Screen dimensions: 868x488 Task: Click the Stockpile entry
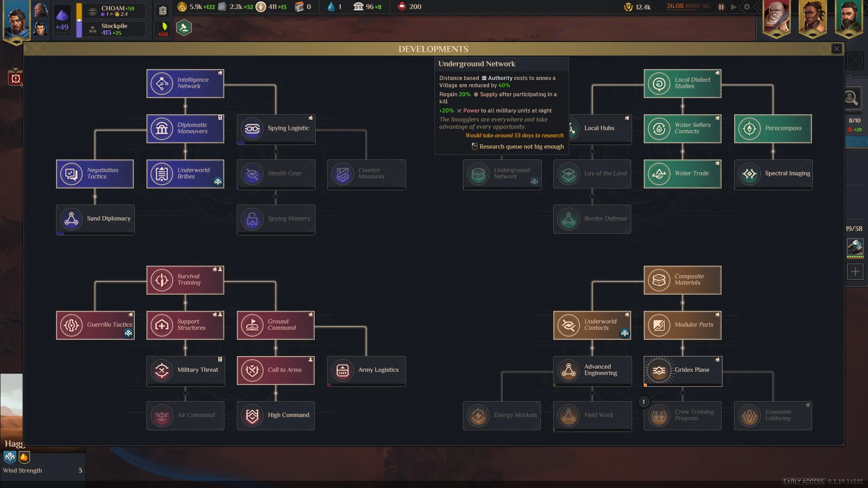115,29
